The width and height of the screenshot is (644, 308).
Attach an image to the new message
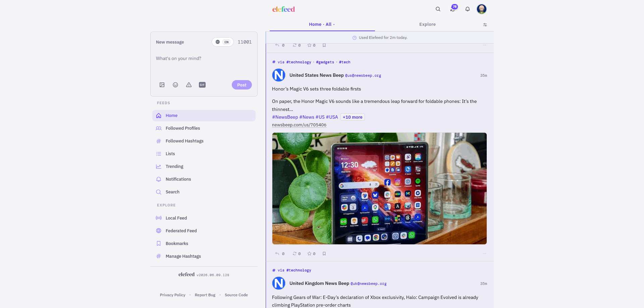pos(162,85)
